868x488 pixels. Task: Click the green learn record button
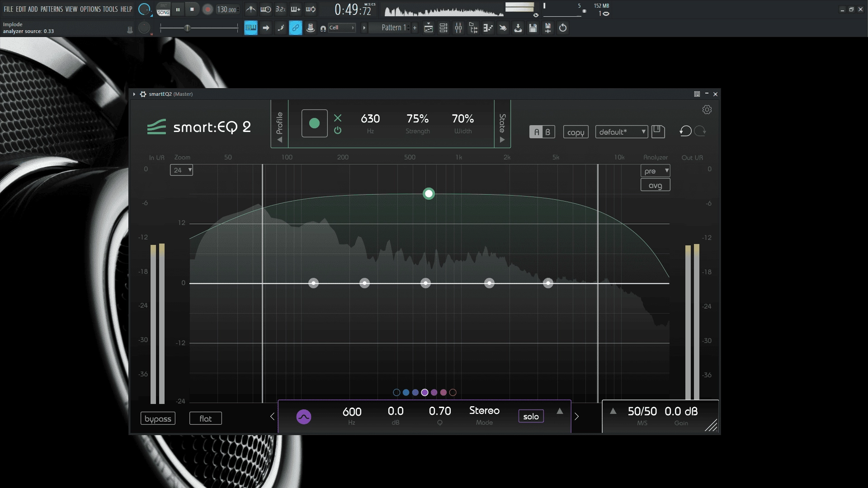314,123
